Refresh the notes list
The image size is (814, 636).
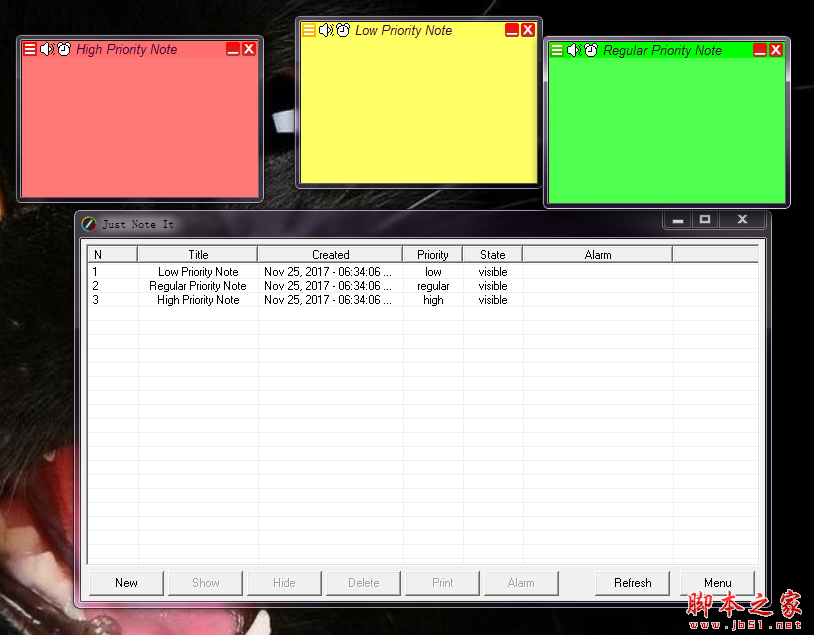pos(632,583)
